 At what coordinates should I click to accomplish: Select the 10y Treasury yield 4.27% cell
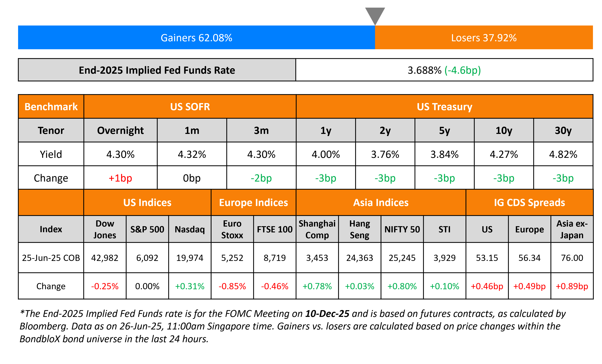tap(504, 154)
